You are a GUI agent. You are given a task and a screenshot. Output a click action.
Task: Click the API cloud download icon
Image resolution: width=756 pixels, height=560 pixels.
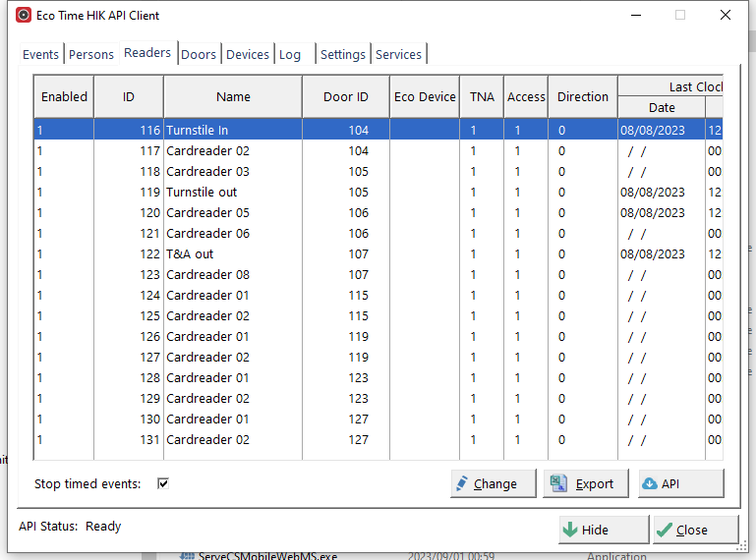649,483
